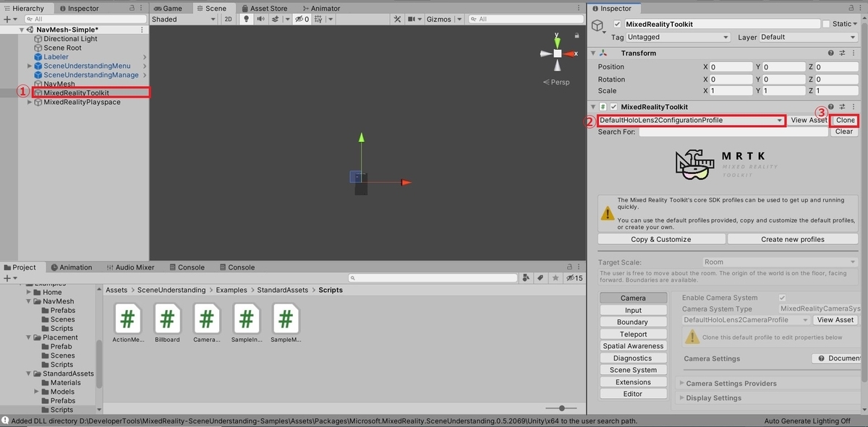Select ActionMe... script asset
Image resolution: width=868 pixels, height=427 pixels.
(x=127, y=323)
